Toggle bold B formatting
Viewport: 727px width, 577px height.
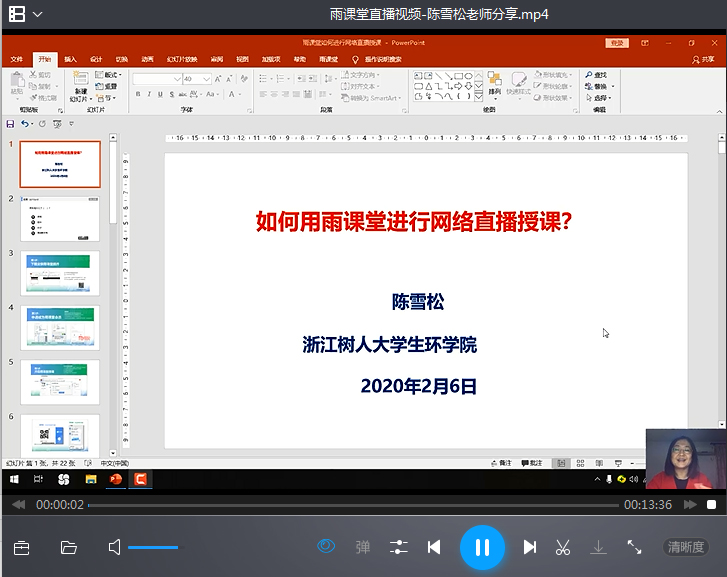138,94
